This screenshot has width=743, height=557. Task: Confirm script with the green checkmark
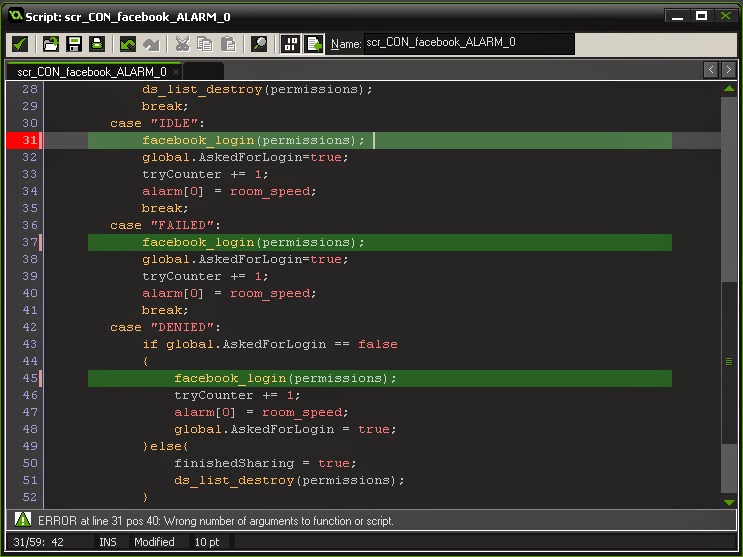[x=19, y=44]
